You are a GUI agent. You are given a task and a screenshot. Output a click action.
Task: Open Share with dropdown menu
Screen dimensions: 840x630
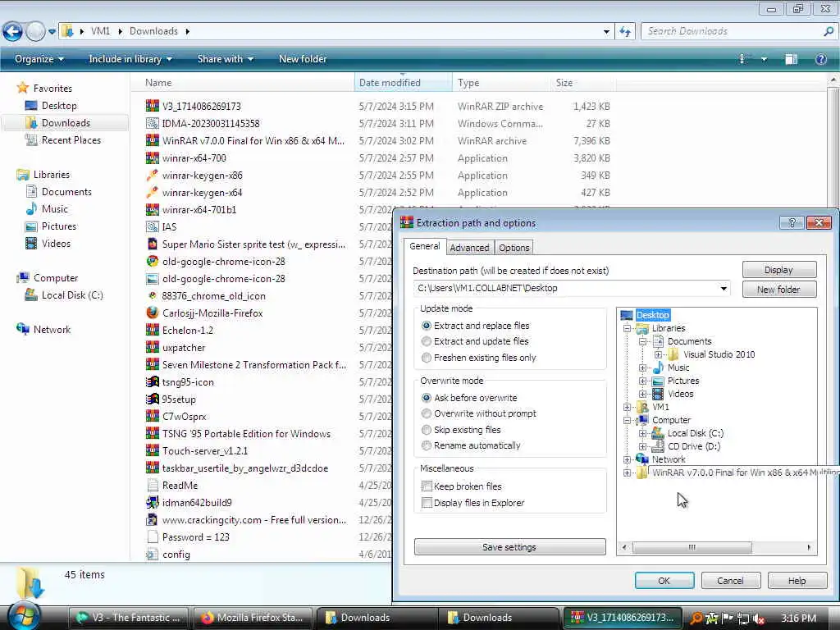225,59
